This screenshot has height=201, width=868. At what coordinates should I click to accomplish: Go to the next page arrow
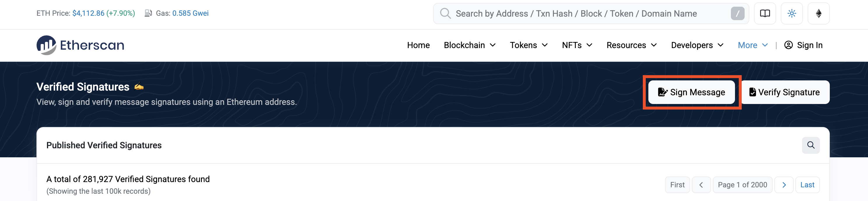(784, 185)
